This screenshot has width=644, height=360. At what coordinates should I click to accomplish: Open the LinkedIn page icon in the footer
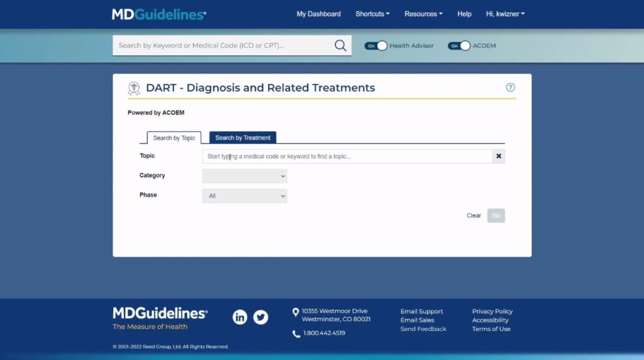point(240,317)
